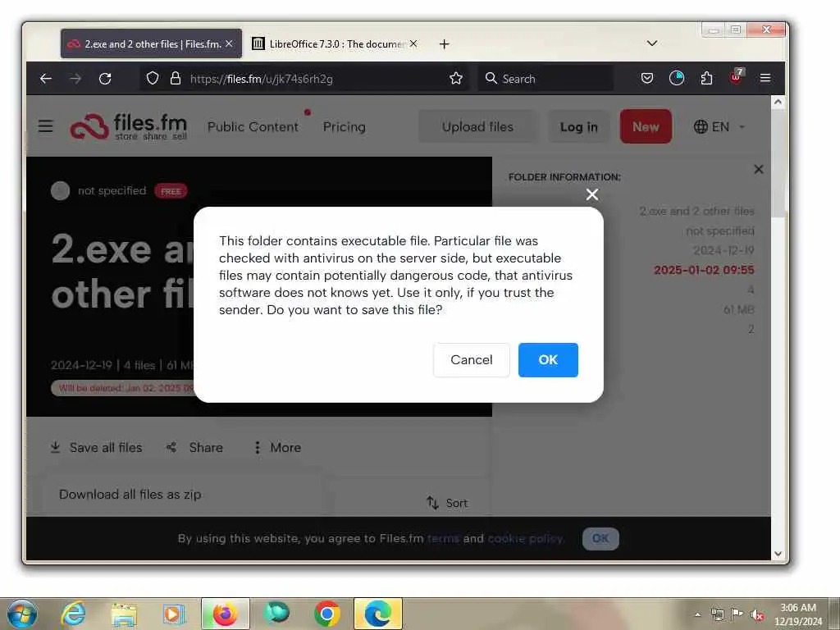This screenshot has width=840, height=630.
Task: Open the tracking protection shield icon
Action: 153,79
